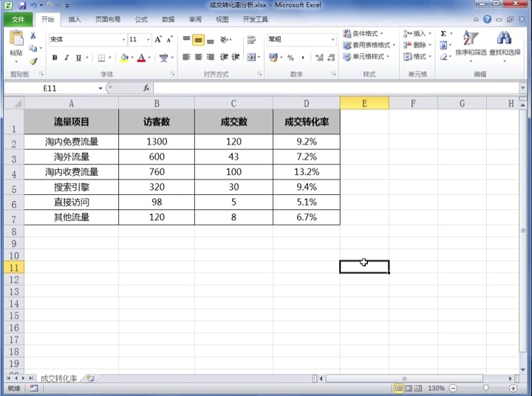
Task: Decrease font size with A-down icon
Action: 170,40
